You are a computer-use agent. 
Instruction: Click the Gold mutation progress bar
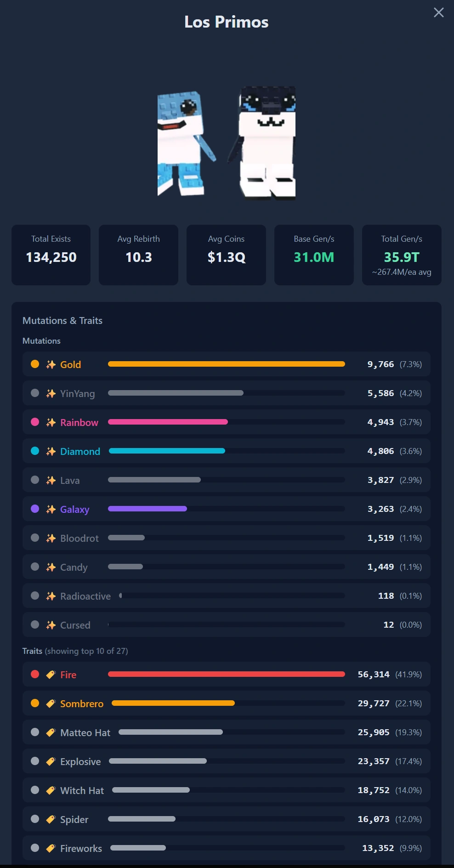tap(227, 364)
